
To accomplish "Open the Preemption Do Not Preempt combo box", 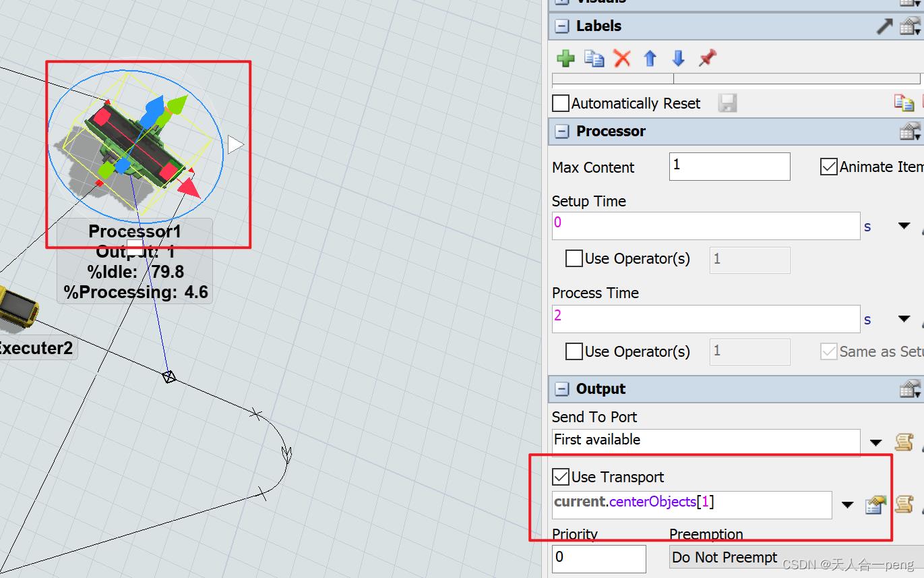I will click(x=797, y=558).
